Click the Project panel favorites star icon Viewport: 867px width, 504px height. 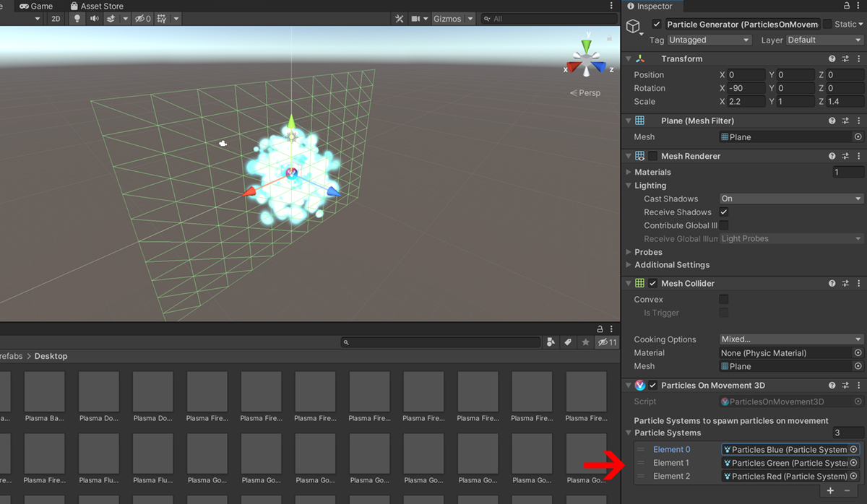pyautogui.click(x=585, y=342)
